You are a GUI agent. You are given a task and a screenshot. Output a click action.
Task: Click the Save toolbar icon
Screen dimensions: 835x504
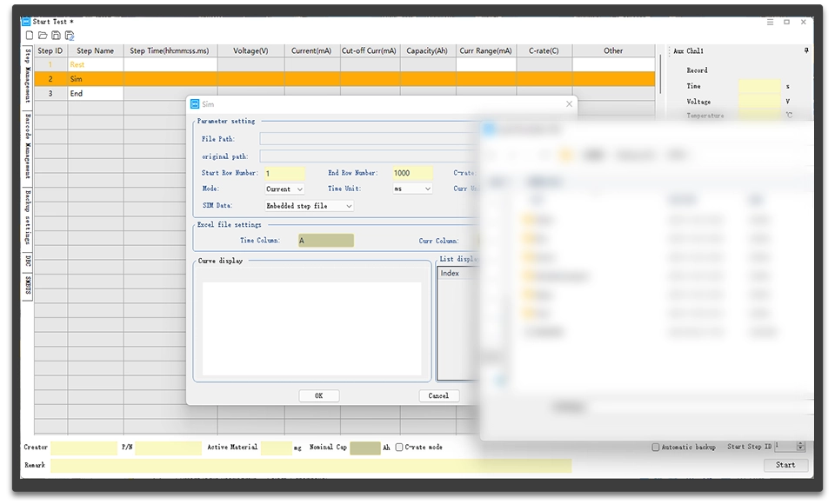pos(56,36)
